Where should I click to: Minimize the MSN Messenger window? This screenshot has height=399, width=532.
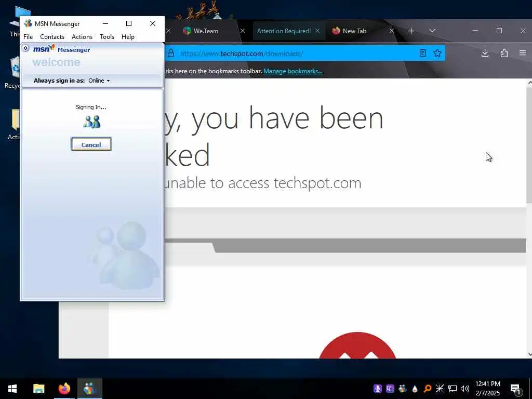[x=105, y=23]
